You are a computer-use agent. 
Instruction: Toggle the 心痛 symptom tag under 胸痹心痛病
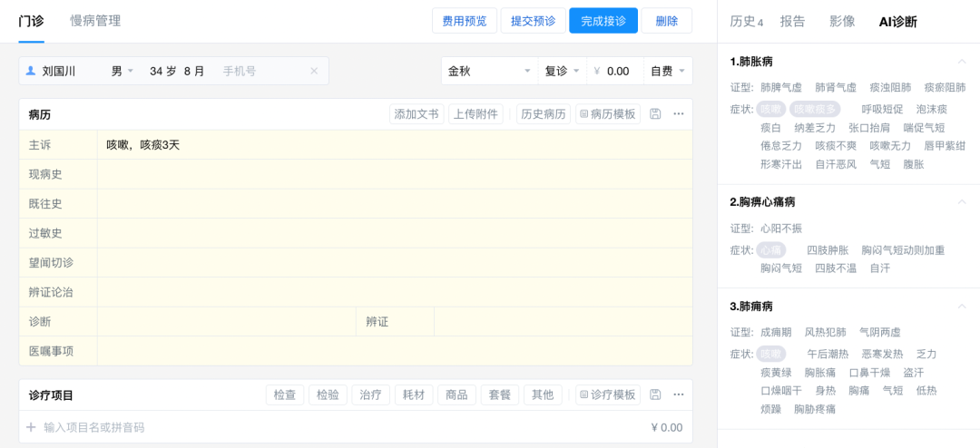pyautogui.click(x=771, y=250)
